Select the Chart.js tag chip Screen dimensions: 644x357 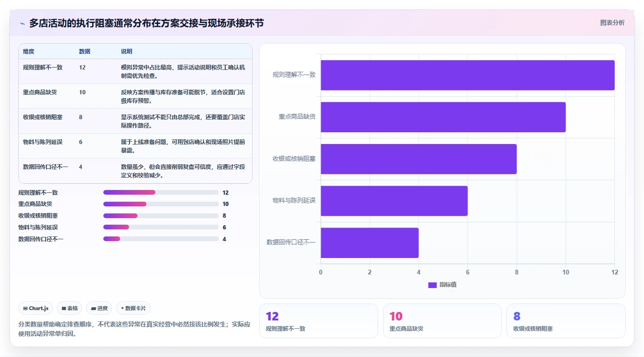[x=36, y=308]
